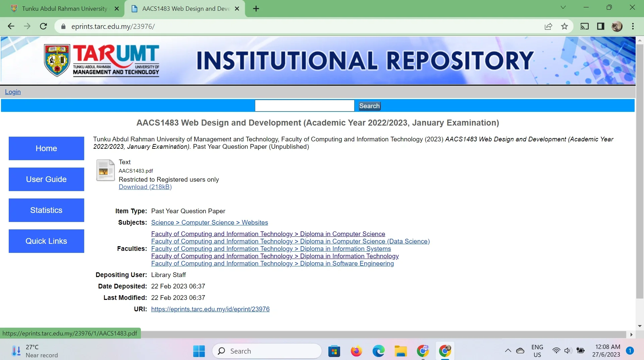Open the eprint URI link

click(x=210, y=309)
